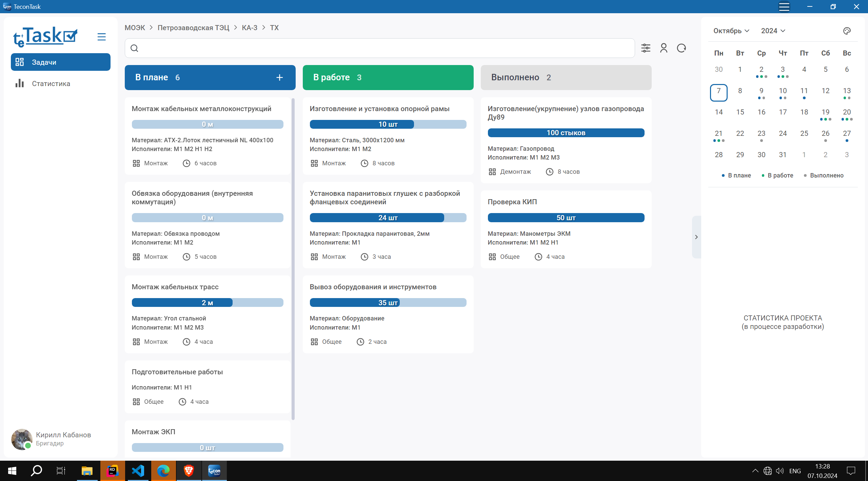Image resolution: width=868 pixels, height=481 pixels.
Task: Click the search magnifier icon
Action: (134, 48)
